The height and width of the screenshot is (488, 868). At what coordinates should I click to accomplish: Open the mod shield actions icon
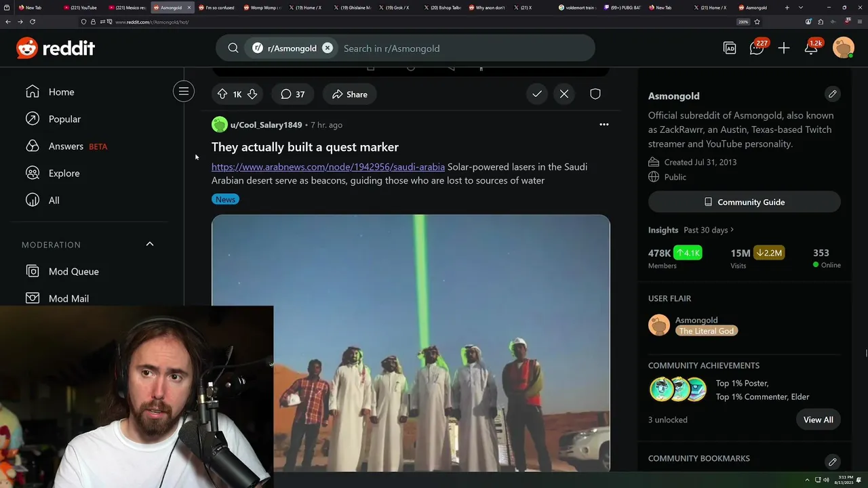tap(595, 94)
